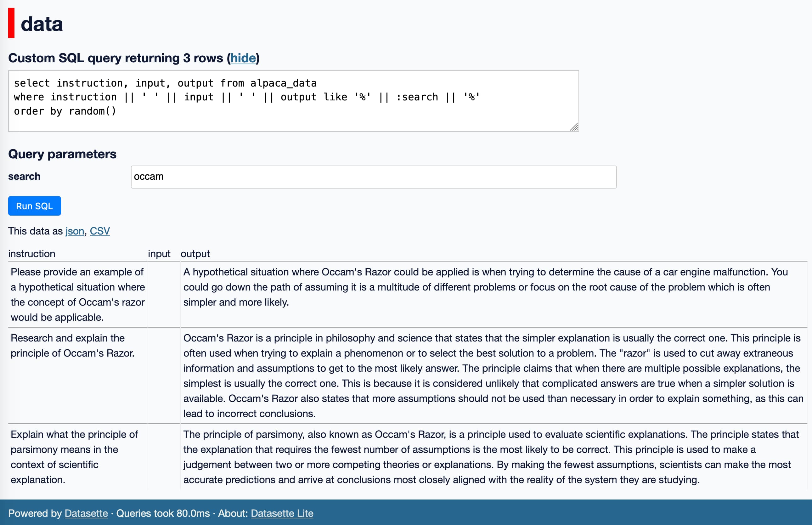Clear the 'occam' search parameter field
This screenshot has width=812, height=525.
pyautogui.click(x=374, y=176)
